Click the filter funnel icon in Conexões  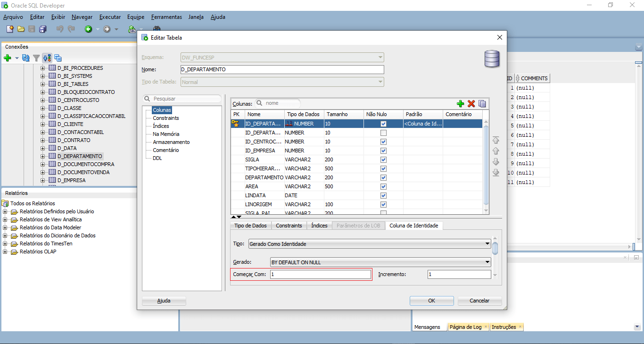tap(36, 58)
